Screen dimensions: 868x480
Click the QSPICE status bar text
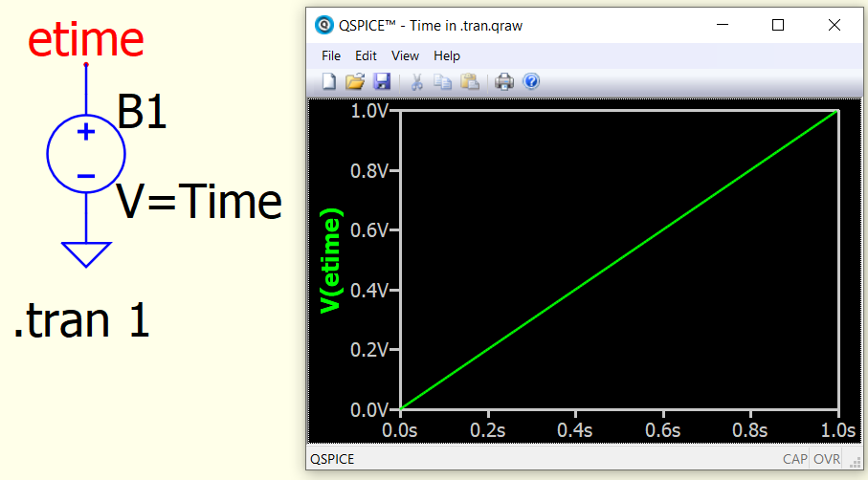coord(332,459)
